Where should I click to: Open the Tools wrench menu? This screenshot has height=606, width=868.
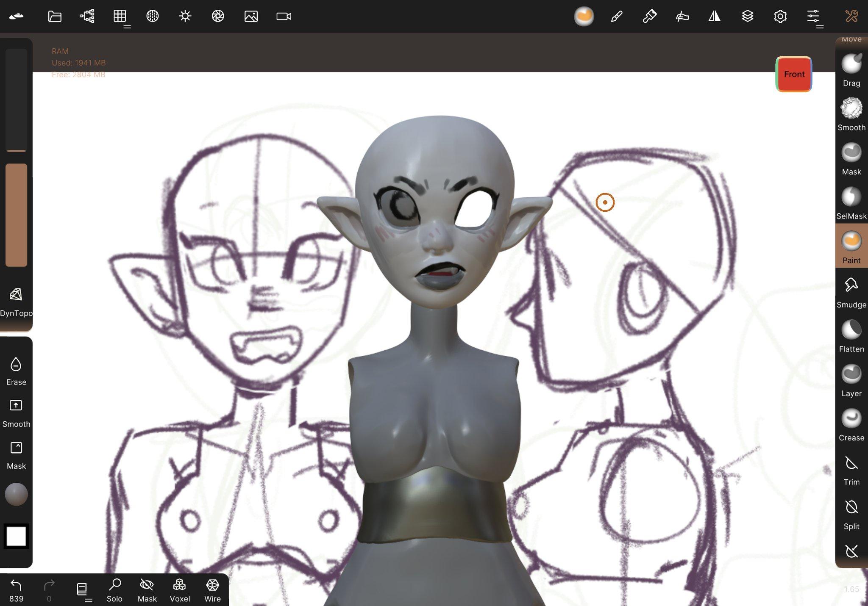[851, 16]
